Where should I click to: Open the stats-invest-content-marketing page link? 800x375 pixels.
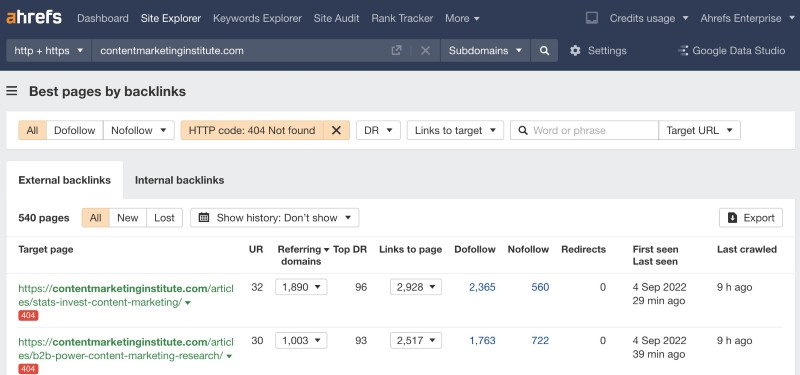126,295
